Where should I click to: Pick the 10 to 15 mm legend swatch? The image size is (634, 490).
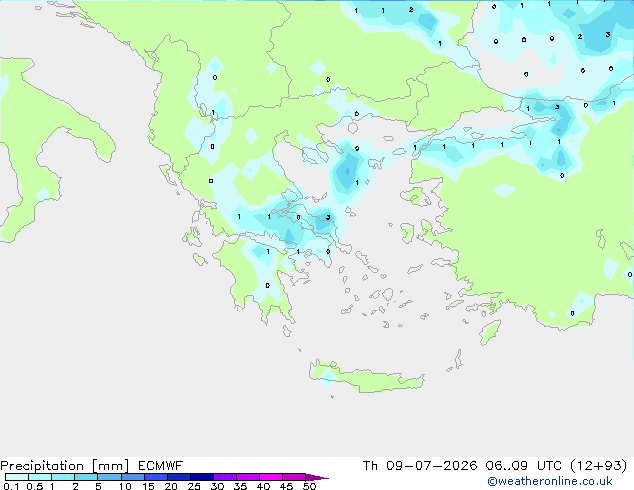[133, 477]
